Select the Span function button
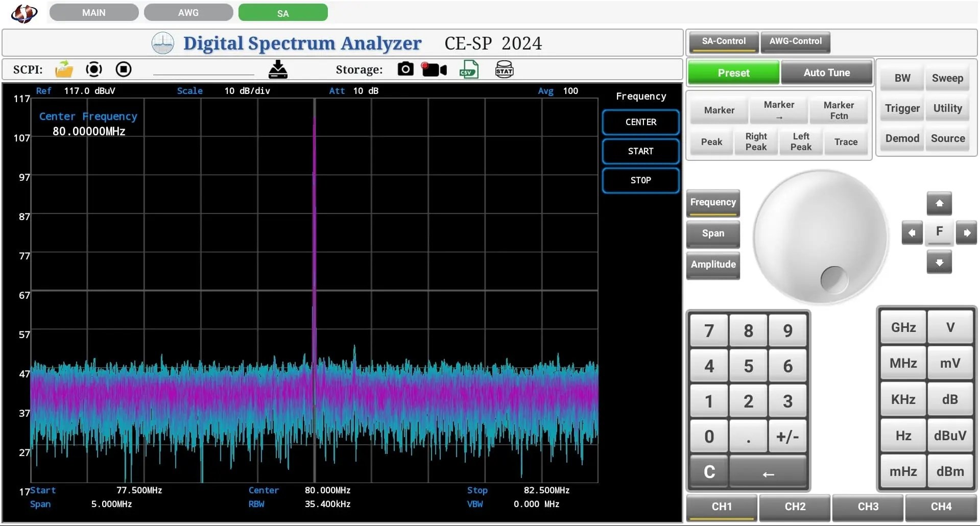This screenshot has height=526, width=980. (713, 234)
